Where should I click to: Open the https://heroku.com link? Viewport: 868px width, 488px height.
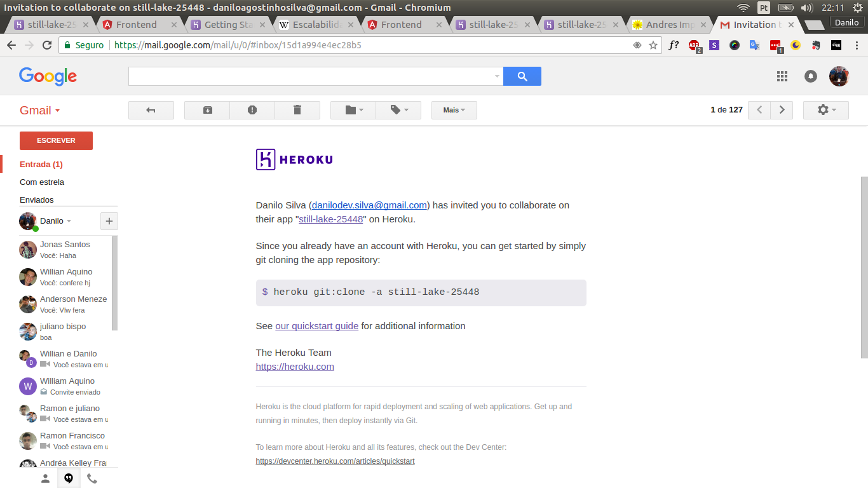(x=295, y=367)
